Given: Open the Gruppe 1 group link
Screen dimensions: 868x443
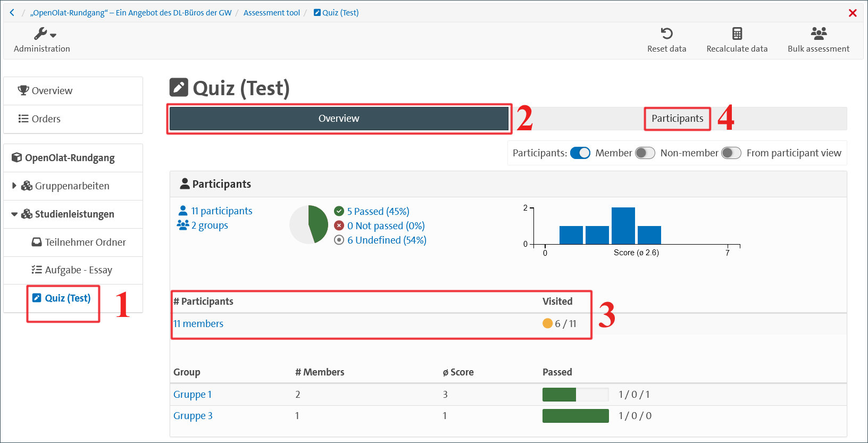Looking at the screenshot, I should [x=193, y=395].
